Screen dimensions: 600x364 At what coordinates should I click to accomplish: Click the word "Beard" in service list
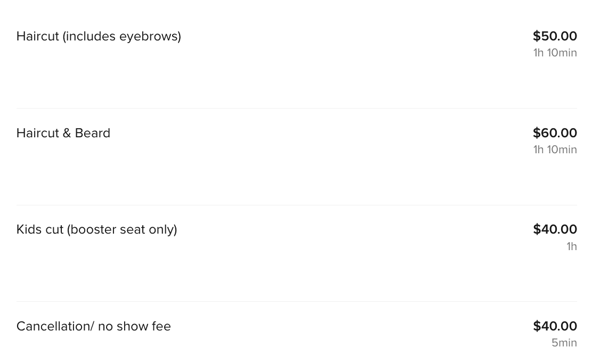pos(92,133)
